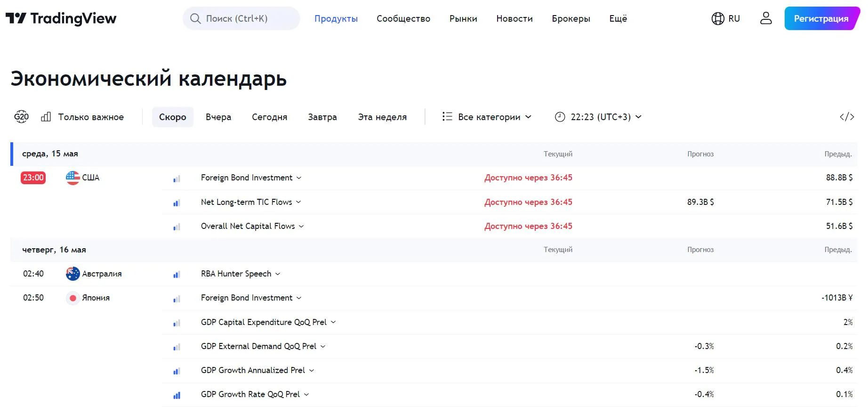
Task: Click the -1.5% forecast value
Action: (704, 370)
